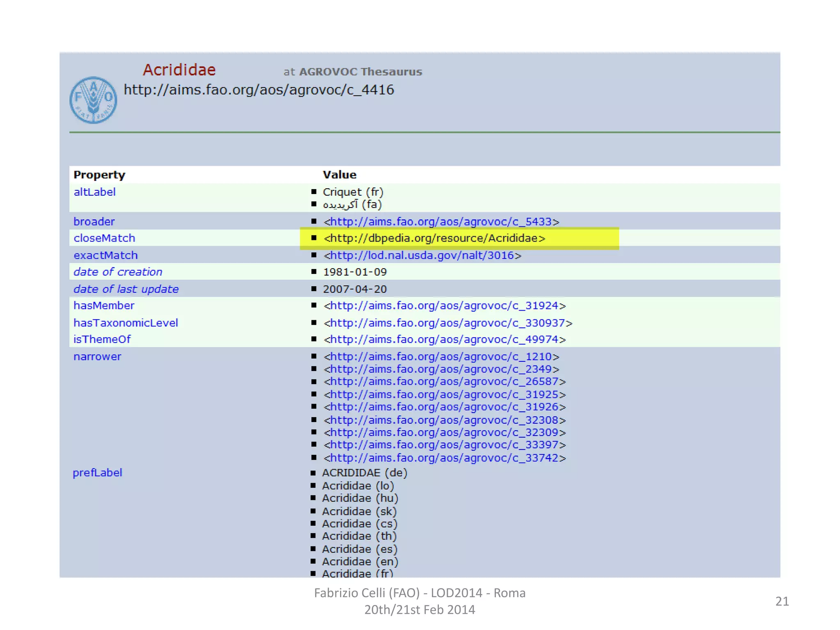
Task: Follow the agrovoc c_330937 link
Action: click(447, 323)
